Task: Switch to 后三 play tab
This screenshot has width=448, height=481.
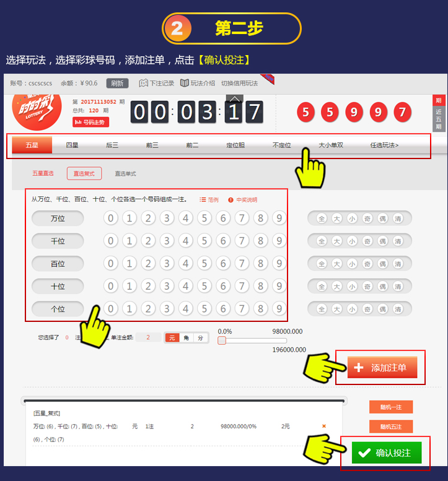Action: coord(112,145)
